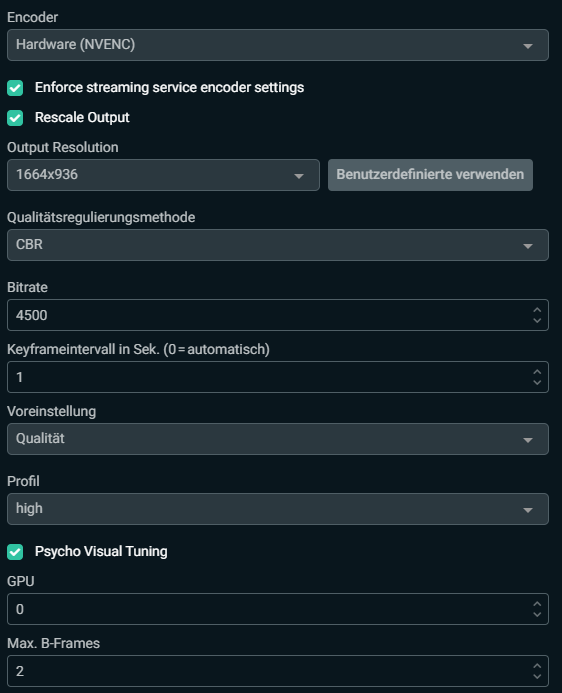Open the Output Resolution 1664x936 dropdown
The image size is (562, 693).
point(163,175)
